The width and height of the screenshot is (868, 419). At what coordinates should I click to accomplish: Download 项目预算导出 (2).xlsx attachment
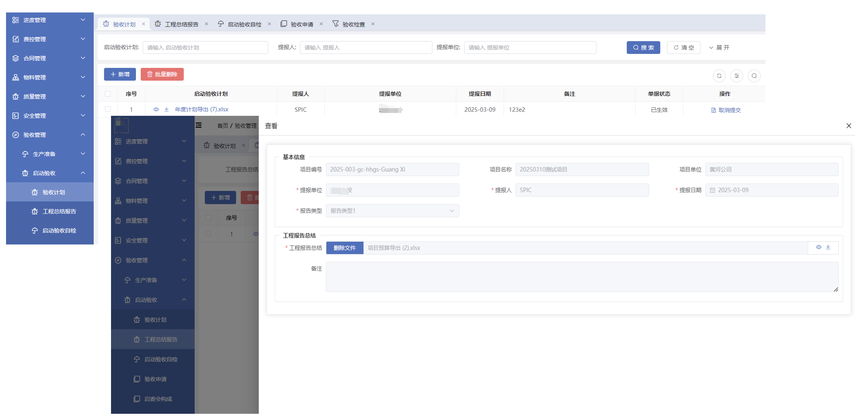click(828, 247)
